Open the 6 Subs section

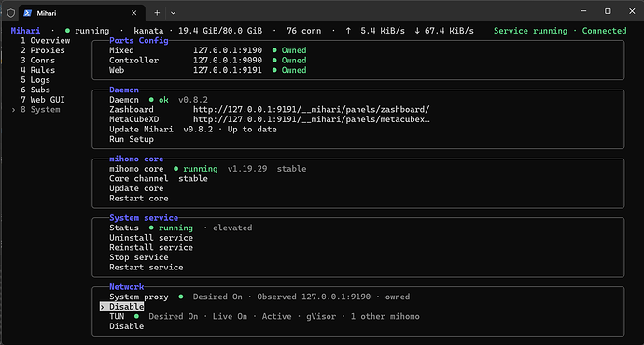(x=35, y=90)
